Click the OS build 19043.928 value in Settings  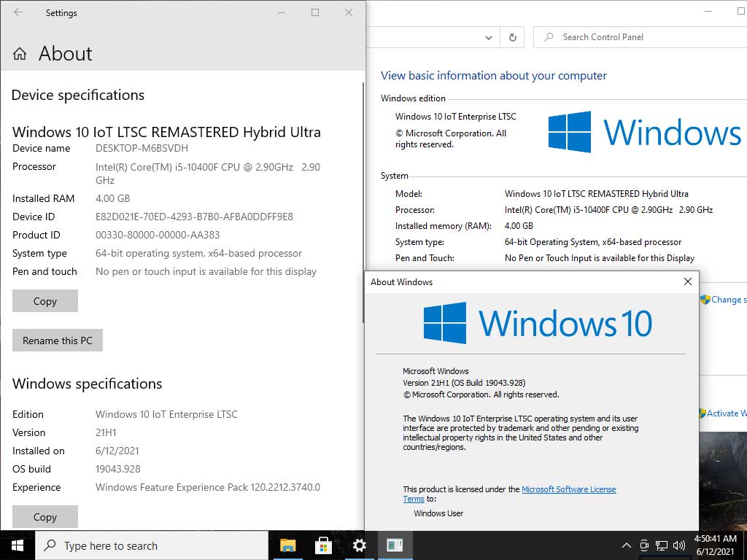click(118, 469)
